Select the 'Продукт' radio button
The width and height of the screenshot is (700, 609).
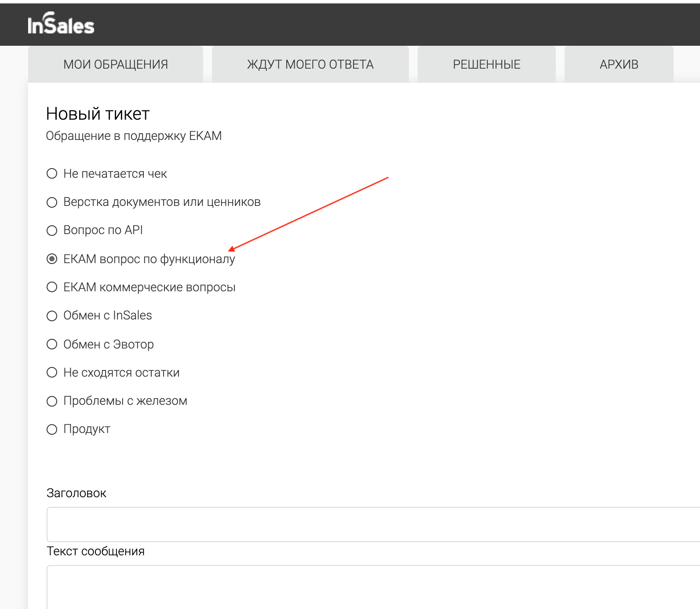52,429
